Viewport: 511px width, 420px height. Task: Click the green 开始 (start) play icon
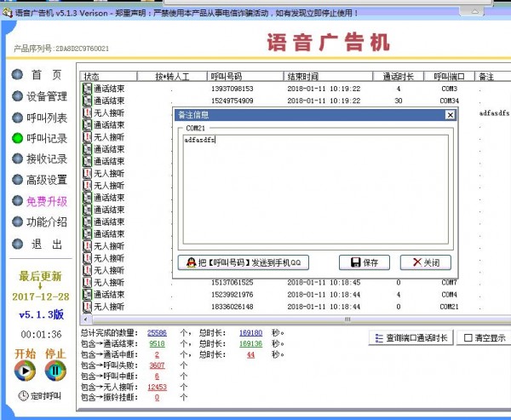(26, 371)
